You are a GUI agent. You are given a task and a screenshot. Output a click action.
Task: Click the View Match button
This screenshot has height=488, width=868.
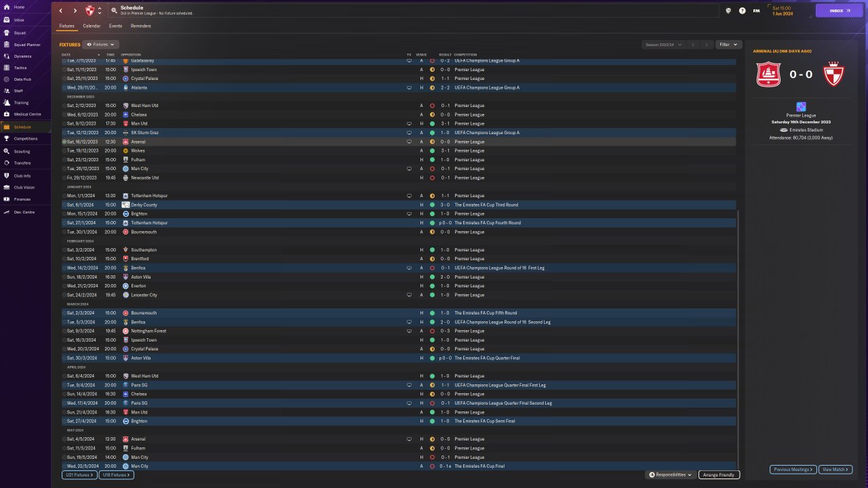[x=835, y=470]
